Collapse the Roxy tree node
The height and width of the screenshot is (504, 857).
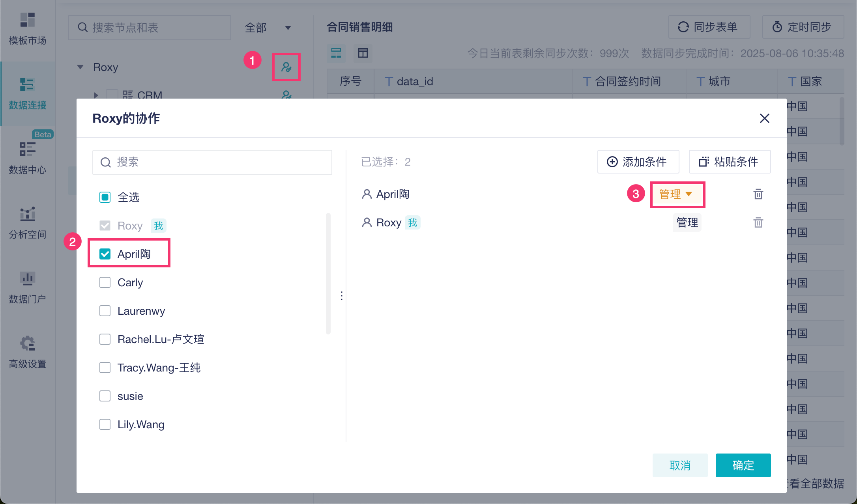click(x=80, y=67)
